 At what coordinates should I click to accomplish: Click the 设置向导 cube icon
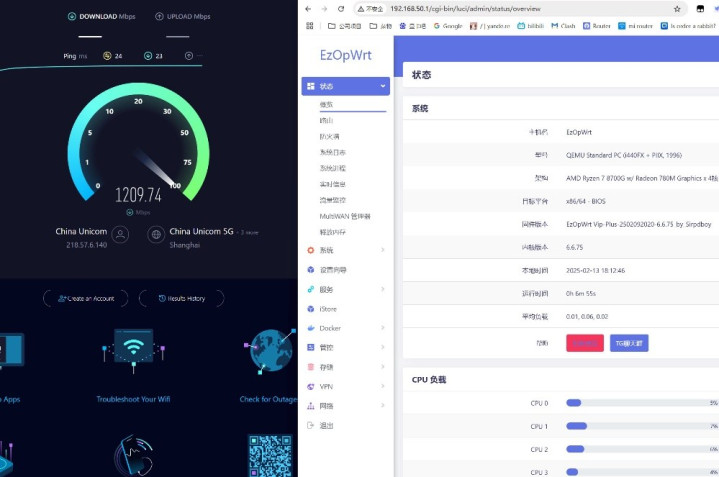(x=310, y=270)
